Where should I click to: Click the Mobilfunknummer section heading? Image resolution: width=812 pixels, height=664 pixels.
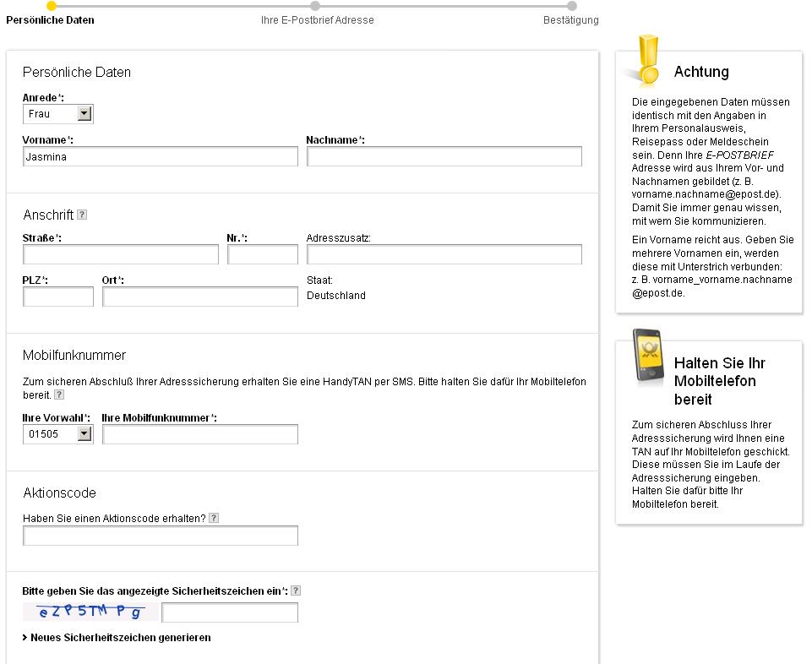(x=74, y=356)
